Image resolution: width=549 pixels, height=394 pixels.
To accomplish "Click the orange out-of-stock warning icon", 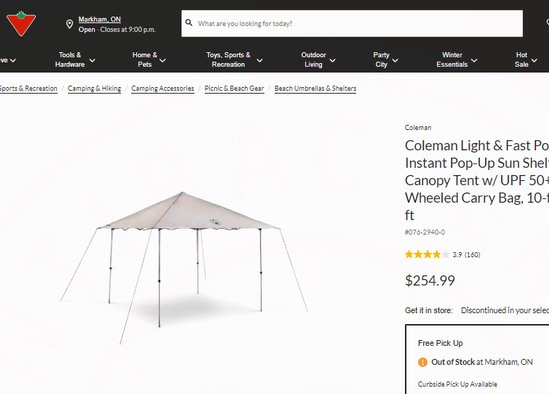I will coord(423,362).
